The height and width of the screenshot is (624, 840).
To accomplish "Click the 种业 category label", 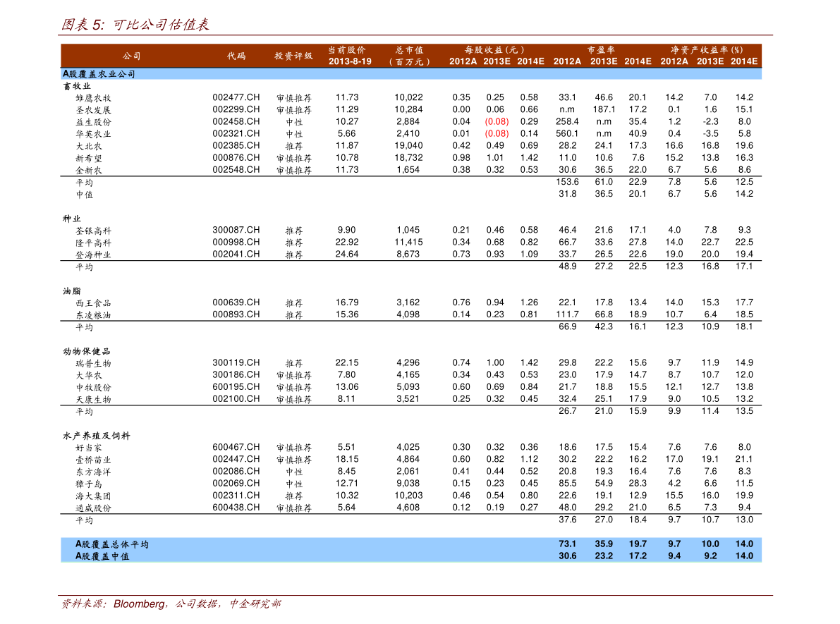I will click(72, 219).
